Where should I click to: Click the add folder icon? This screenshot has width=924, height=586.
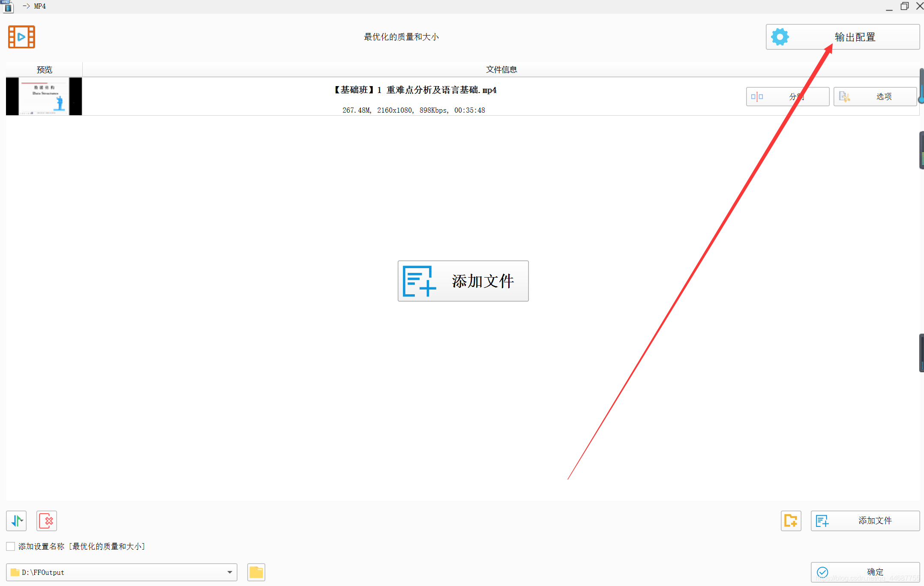point(791,521)
